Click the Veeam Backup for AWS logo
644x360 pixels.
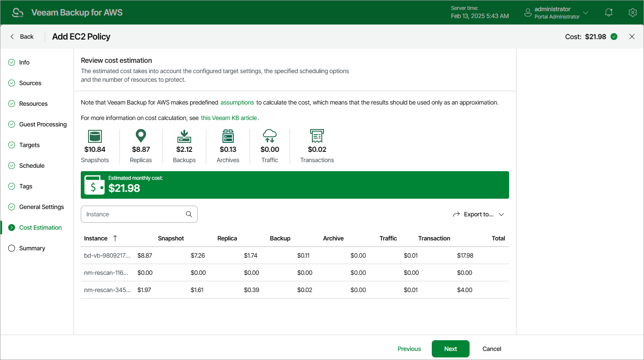[x=18, y=12]
